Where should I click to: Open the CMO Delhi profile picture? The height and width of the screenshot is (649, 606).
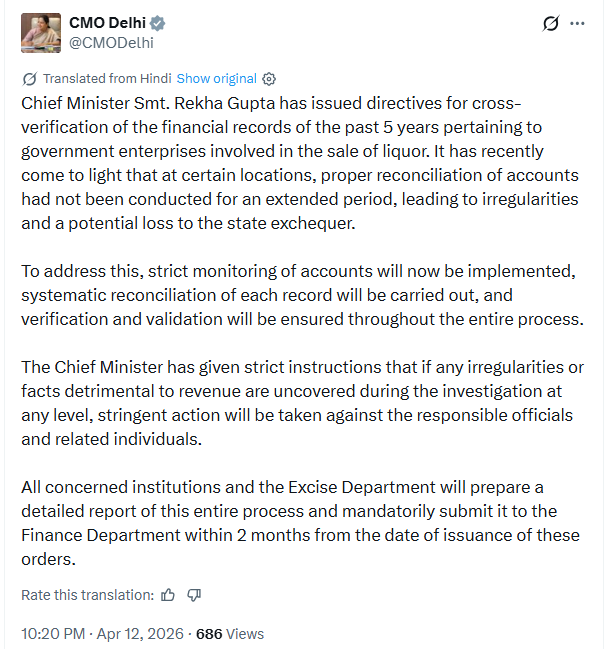(x=40, y=33)
